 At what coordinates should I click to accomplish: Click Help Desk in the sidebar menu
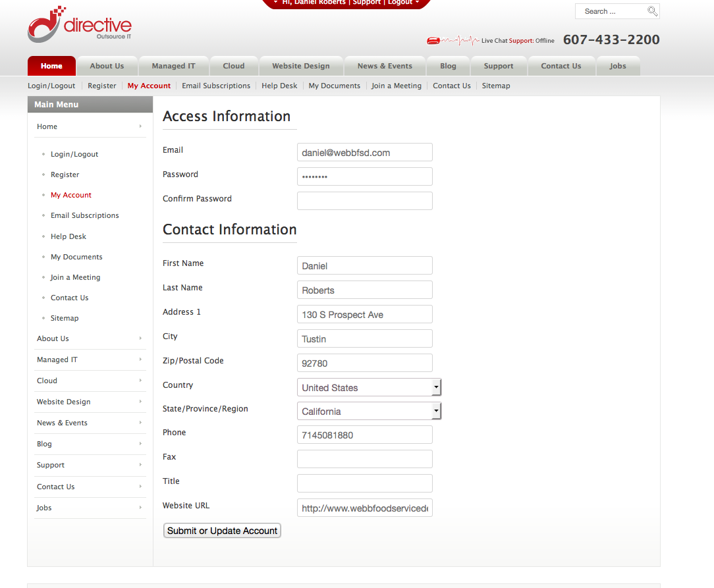69,236
